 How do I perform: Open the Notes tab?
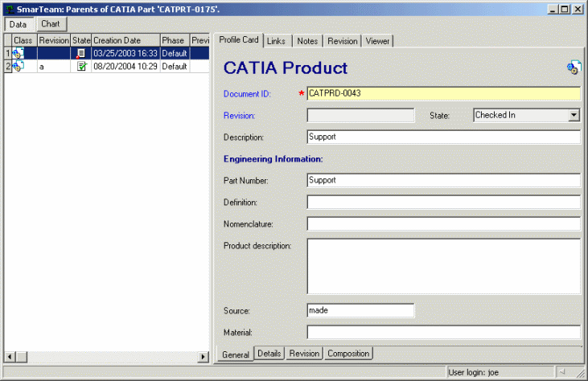click(307, 41)
